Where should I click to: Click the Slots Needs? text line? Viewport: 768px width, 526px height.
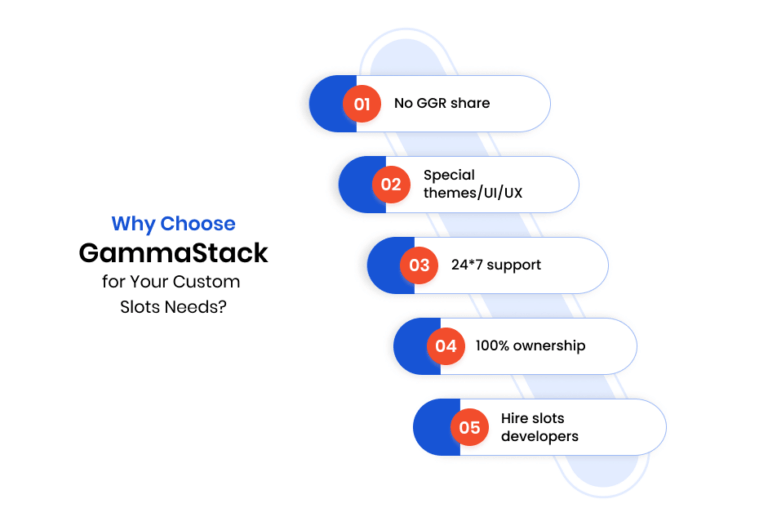pyautogui.click(x=173, y=307)
